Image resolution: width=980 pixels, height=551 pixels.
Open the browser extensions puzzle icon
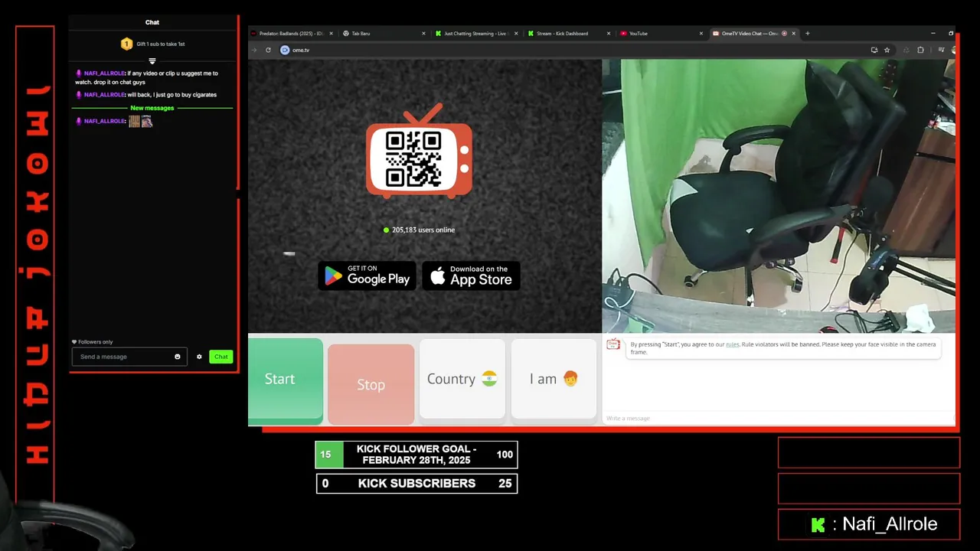pyautogui.click(x=920, y=50)
